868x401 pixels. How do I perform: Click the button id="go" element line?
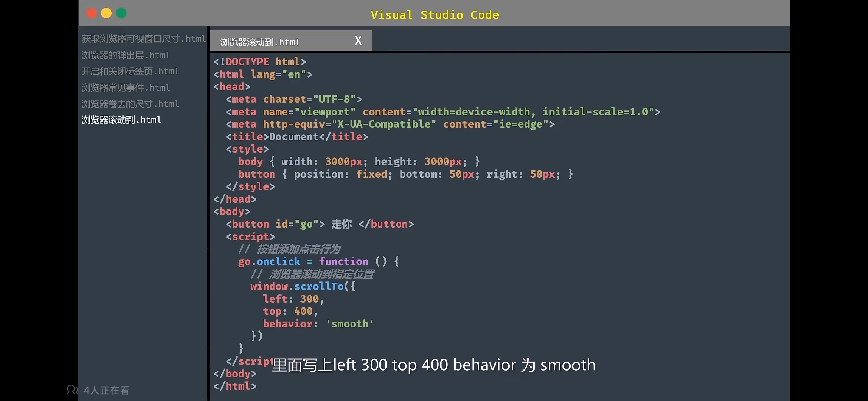(x=319, y=224)
